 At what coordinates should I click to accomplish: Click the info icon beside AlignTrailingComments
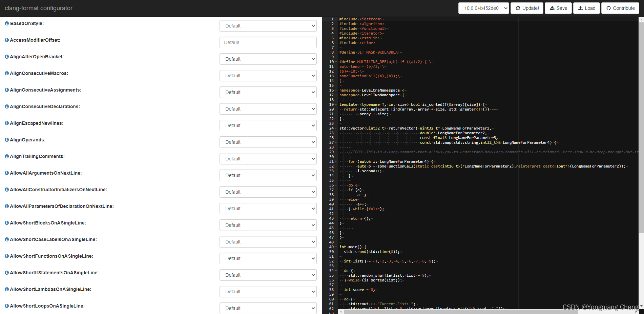coord(6,156)
